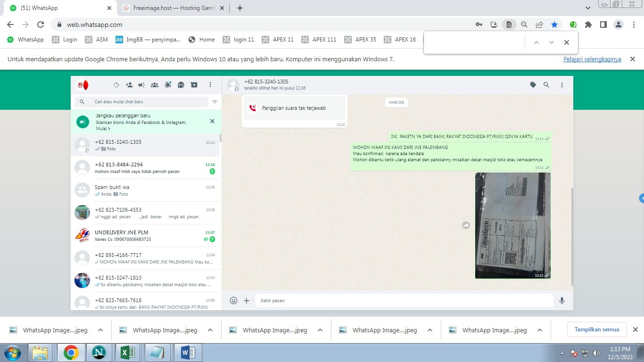Open the sidebar three-dot menu beside new chat icon
Viewport: 644px width, 362px height.
coord(210,85)
